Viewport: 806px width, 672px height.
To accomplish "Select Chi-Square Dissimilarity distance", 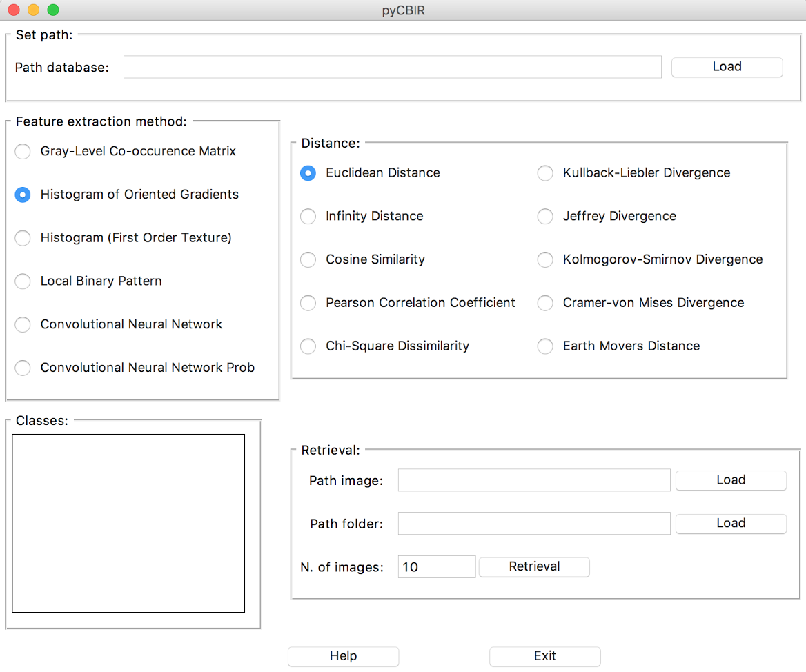I will coord(308,346).
